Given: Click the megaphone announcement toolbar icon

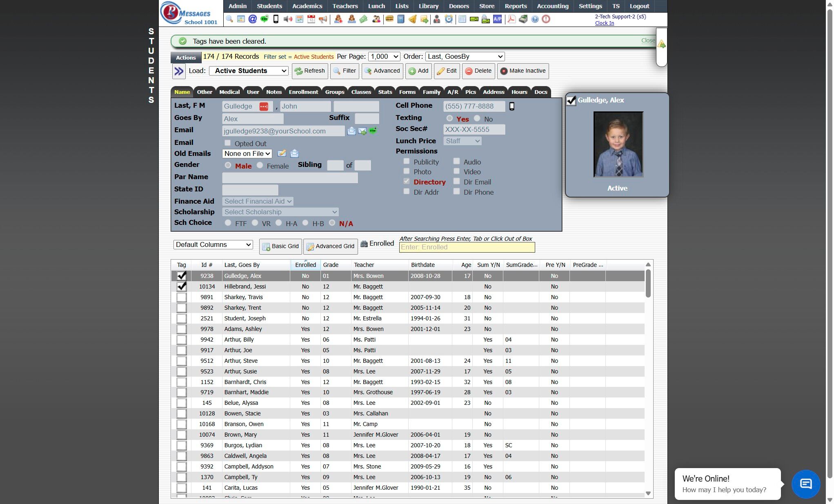Looking at the screenshot, I should click(x=323, y=19).
